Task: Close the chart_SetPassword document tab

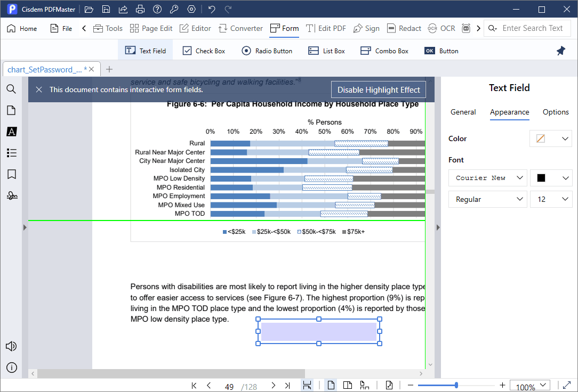Action: click(x=91, y=69)
